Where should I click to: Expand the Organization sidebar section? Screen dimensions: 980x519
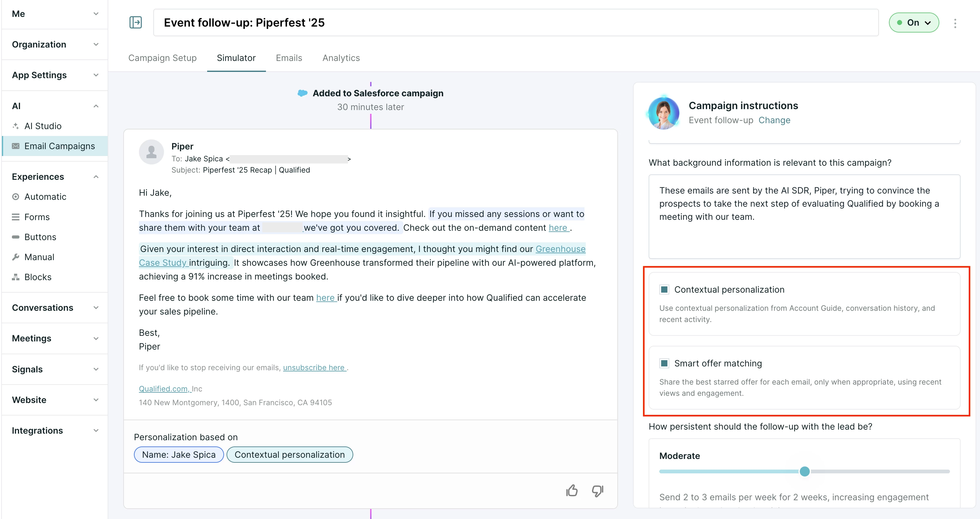pyautogui.click(x=55, y=44)
